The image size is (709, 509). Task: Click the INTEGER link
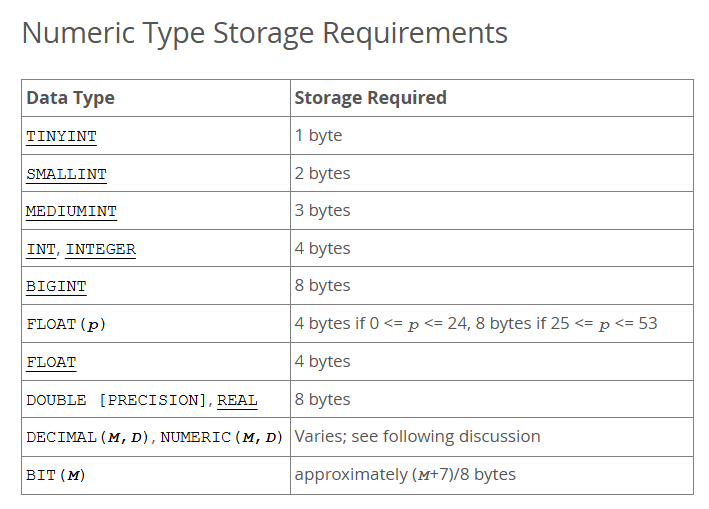(101, 249)
